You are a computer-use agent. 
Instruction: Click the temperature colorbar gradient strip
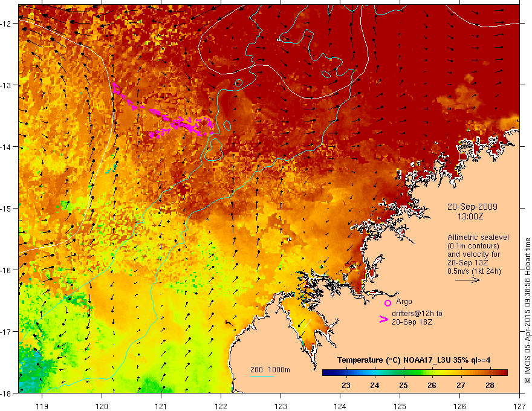(415, 373)
